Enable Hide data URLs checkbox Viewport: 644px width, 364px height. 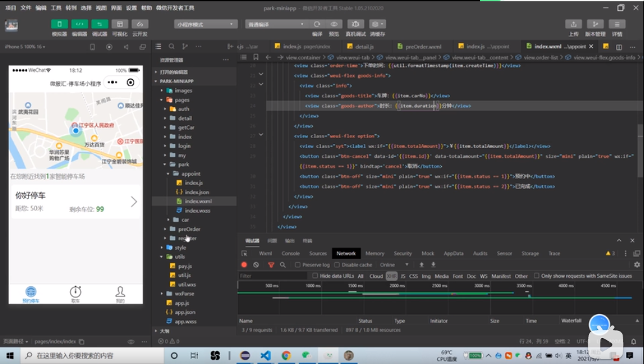click(x=315, y=276)
